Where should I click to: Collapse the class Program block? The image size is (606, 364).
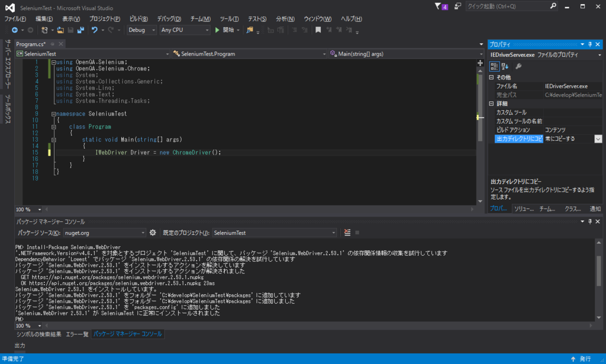click(x=54, y=127)
